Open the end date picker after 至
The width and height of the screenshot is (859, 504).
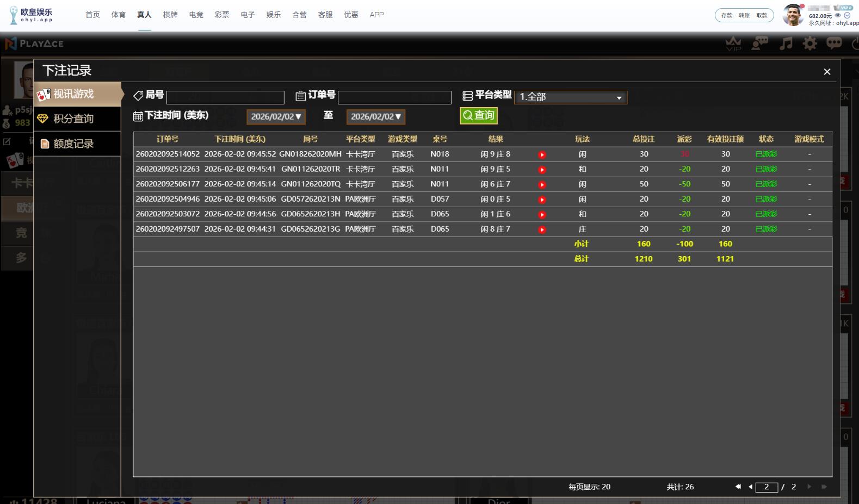pyautogui.click(x=375, y=117)
